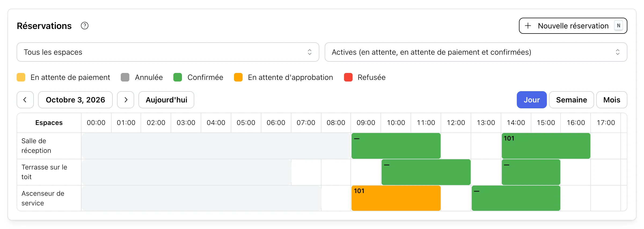The height and width of the screenshot is (229, 644).
Task: Open Salle de réception 101 booking at 14:00
Action: [x=546, y=146]
